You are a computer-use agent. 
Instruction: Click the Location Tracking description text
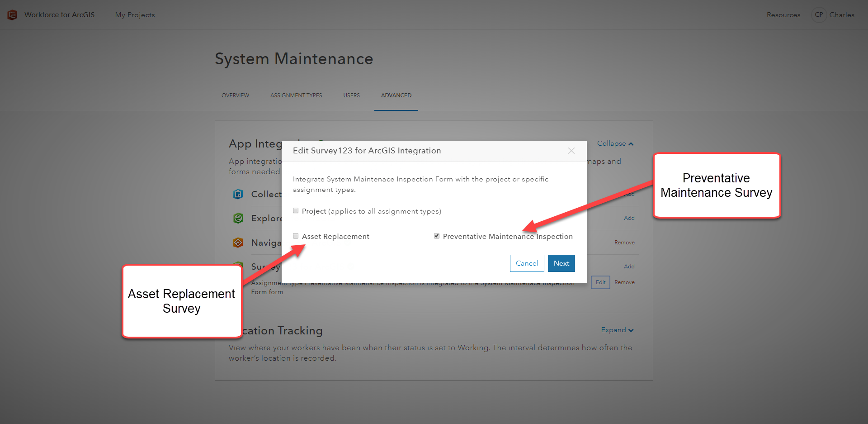coord(430,353)
